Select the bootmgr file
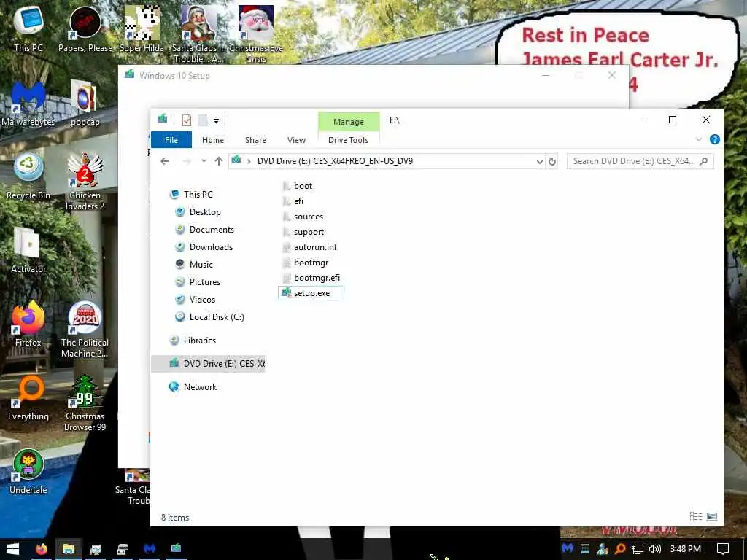Image resolution: width=747 pixels, height=560 pixels. point(306,262)
